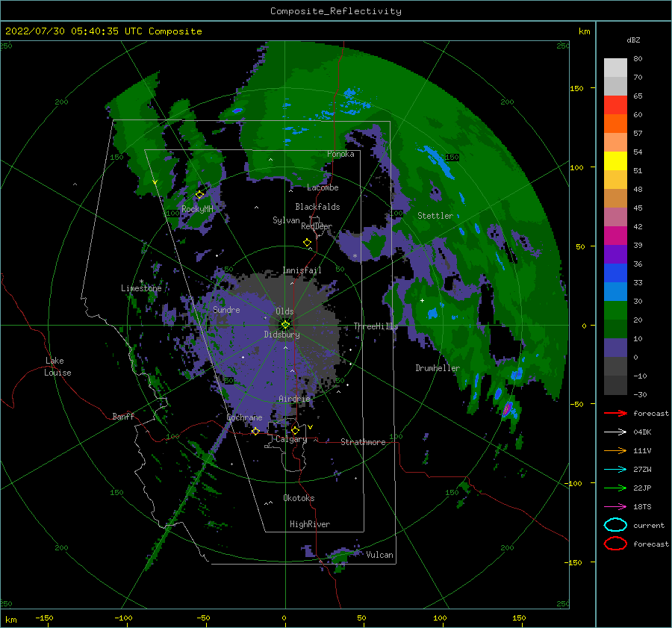The image size is (672, 628).
Task: Pick the magenta 39 dBZ color swatch
Action: [615, 236]
